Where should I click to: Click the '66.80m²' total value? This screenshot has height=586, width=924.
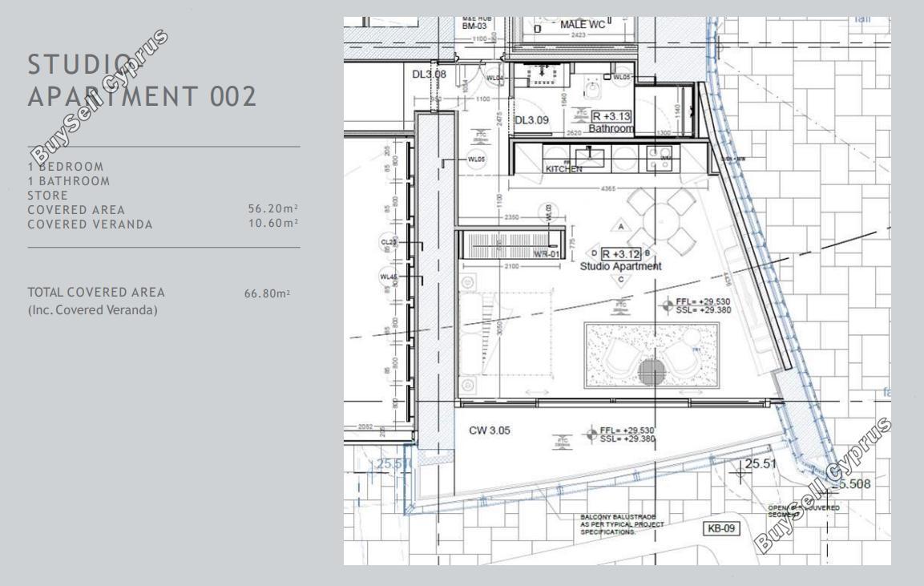click(267, 293)
